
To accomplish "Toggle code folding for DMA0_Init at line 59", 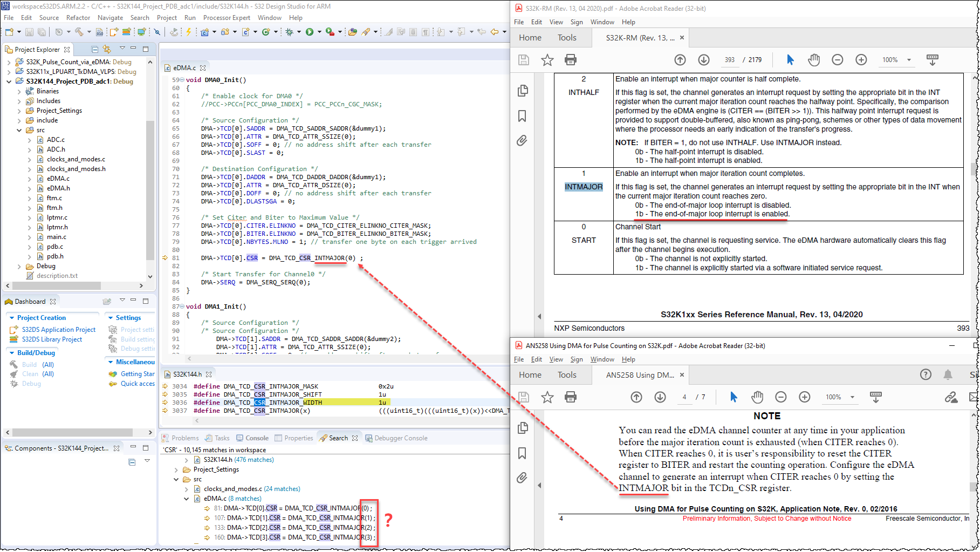I will coord(182,80).
